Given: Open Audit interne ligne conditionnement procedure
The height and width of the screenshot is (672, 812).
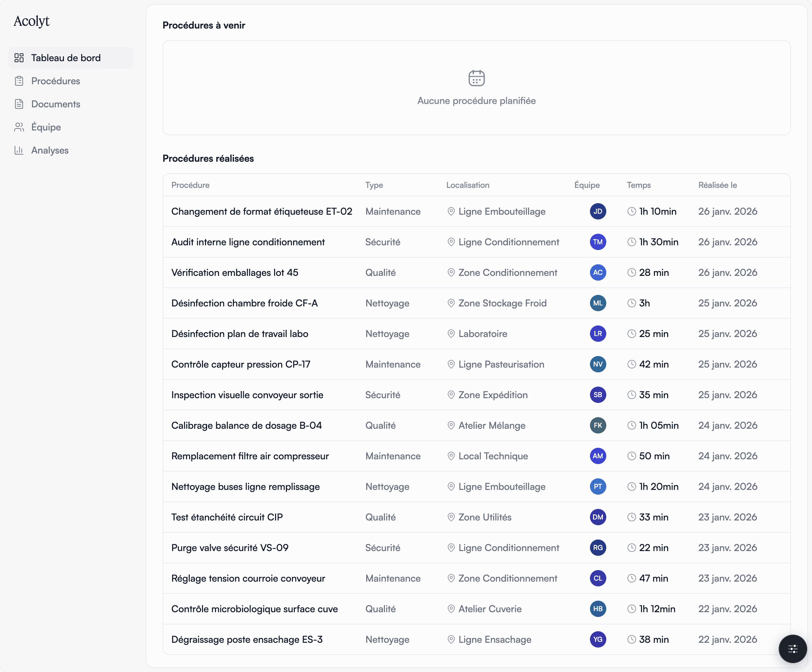Looking at the screenshot, I should coord(248,242).
